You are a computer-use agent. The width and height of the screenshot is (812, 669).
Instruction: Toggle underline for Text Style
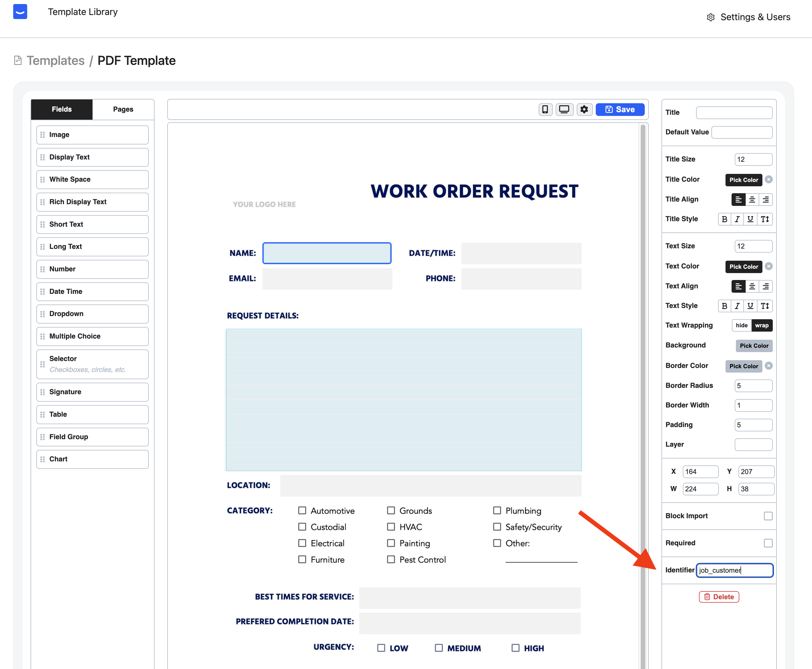750,306
